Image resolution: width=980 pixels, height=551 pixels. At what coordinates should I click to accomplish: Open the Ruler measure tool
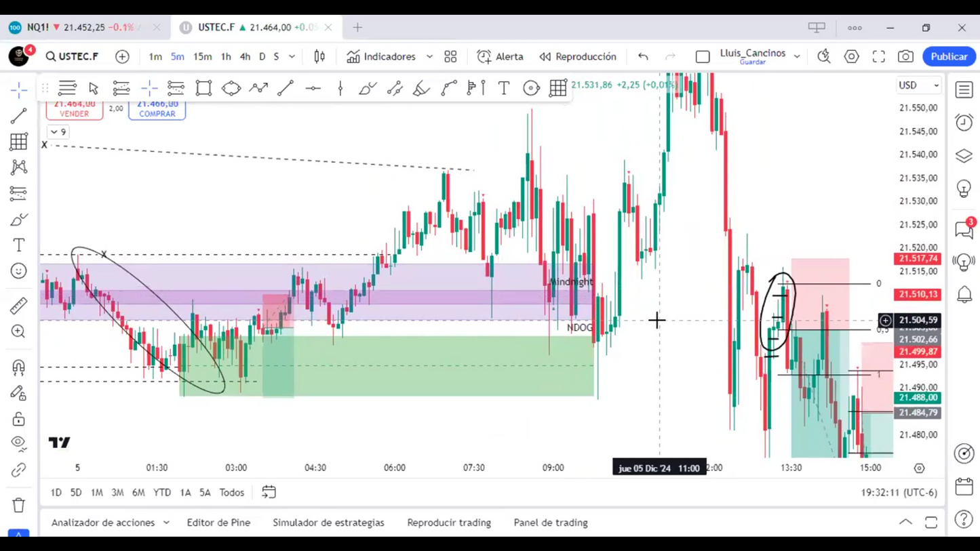19,306
